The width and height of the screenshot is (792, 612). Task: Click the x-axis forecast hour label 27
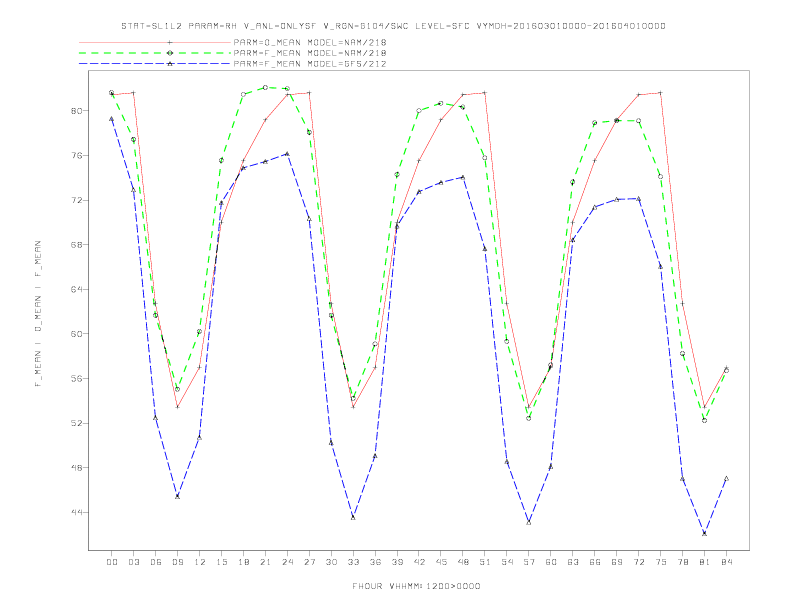[309, 562]
